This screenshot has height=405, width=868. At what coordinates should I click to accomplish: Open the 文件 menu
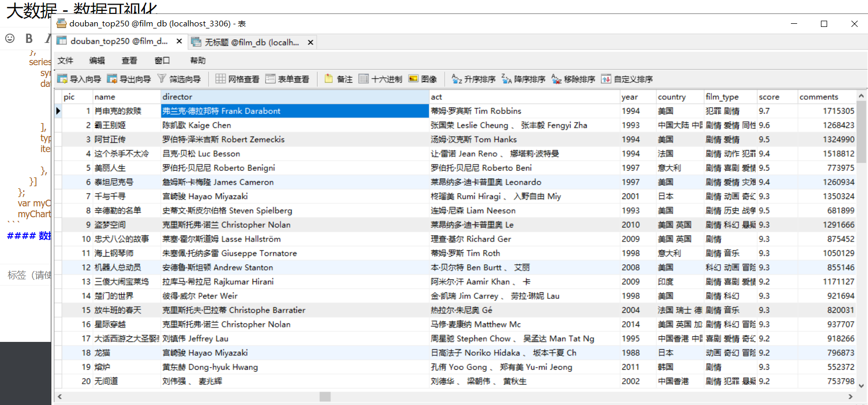pos(65,61)
